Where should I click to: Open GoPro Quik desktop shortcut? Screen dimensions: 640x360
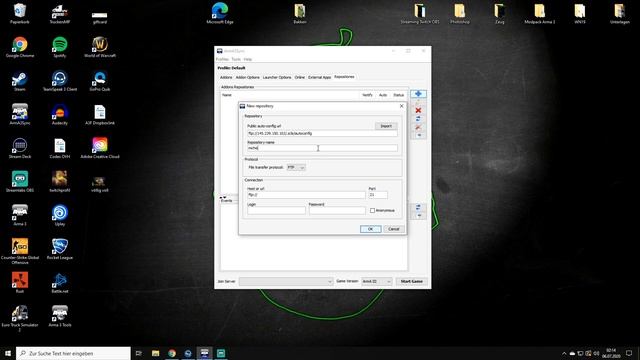click(x=100, y=81)
